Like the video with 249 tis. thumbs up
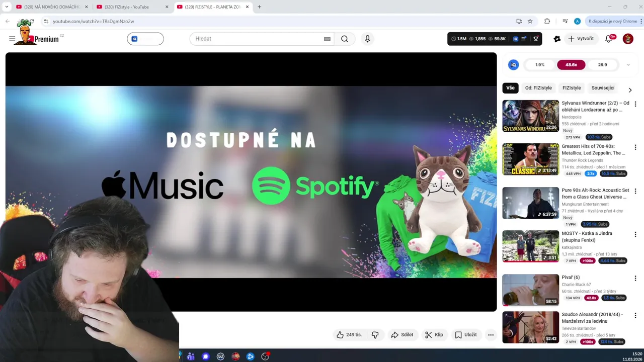This screenshot has height=362, width=644. pos(349,335)
